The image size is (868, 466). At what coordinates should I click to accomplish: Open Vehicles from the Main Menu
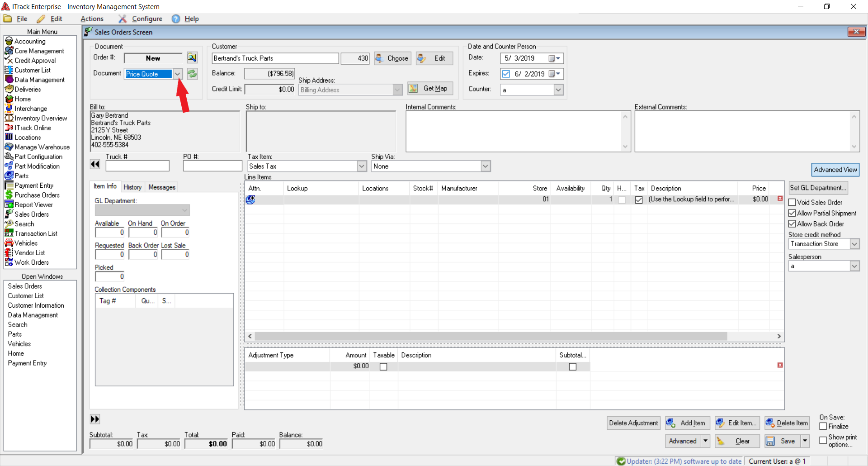coord(26,243)
